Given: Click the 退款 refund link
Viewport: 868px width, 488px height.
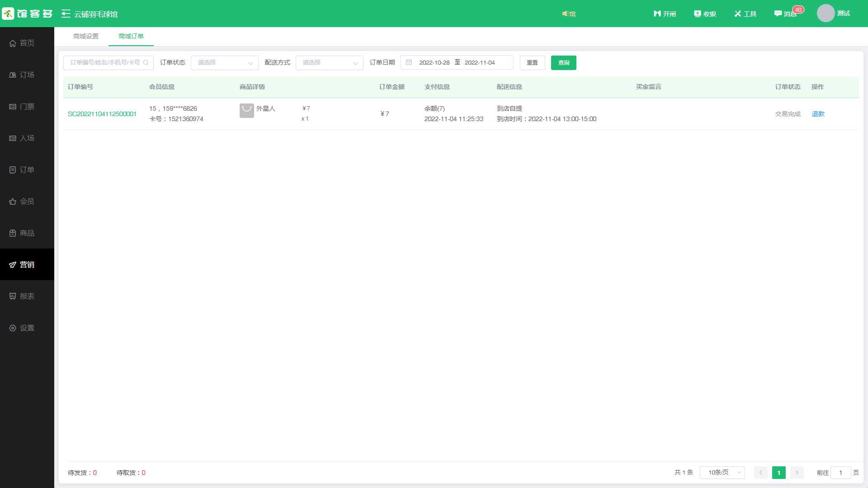Looking at the screenshot, I should coord(818,114).
